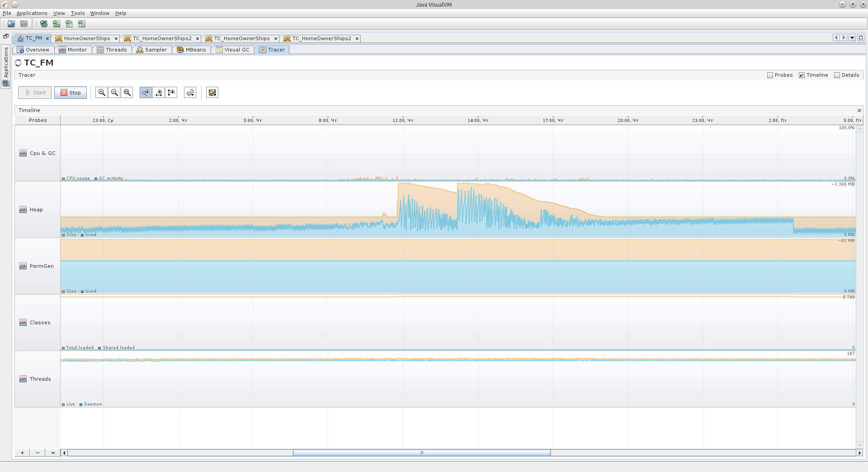Open the Applications menu
The image size is (868, 472).
point(32,13)
